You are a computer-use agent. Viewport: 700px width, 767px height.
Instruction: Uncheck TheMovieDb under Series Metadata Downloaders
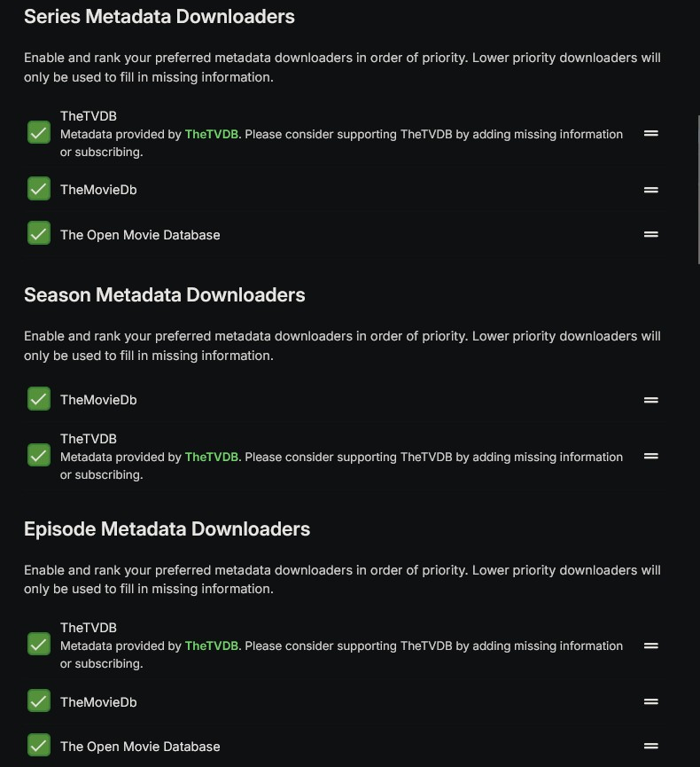39,189
